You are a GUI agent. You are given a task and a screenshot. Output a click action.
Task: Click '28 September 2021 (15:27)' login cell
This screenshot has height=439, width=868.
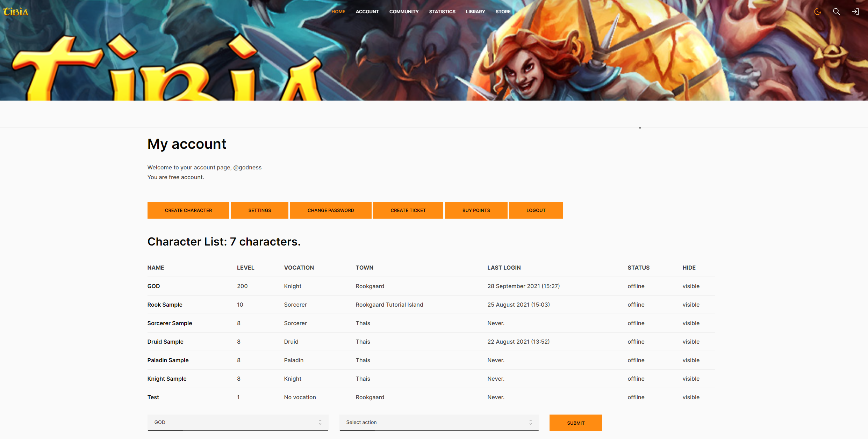[x=524, y=286]
